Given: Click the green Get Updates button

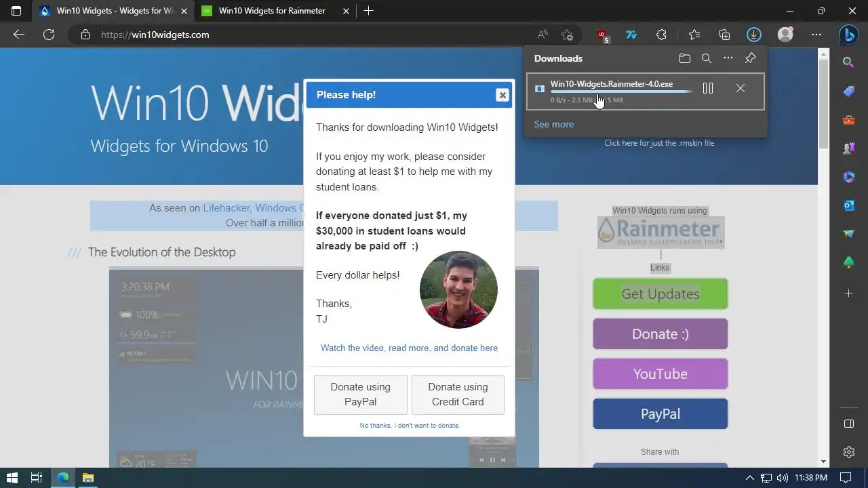Looking at the screenshot, I should pos(660,294).
